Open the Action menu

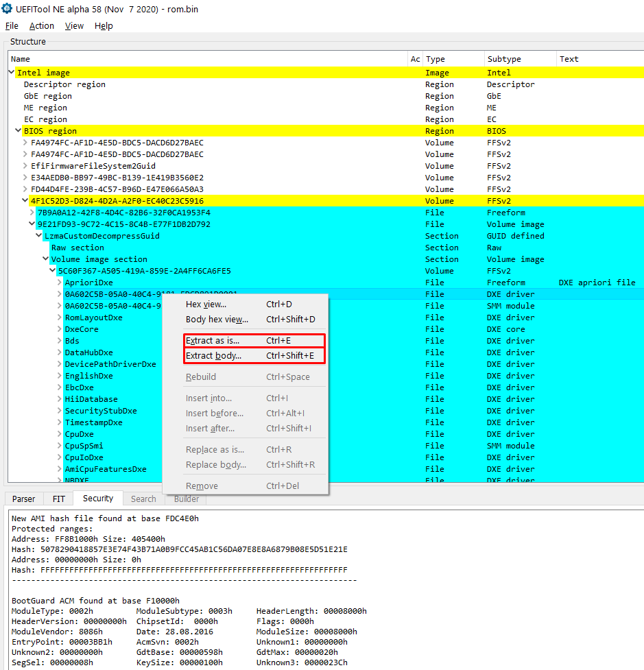[x=41, y=25]
